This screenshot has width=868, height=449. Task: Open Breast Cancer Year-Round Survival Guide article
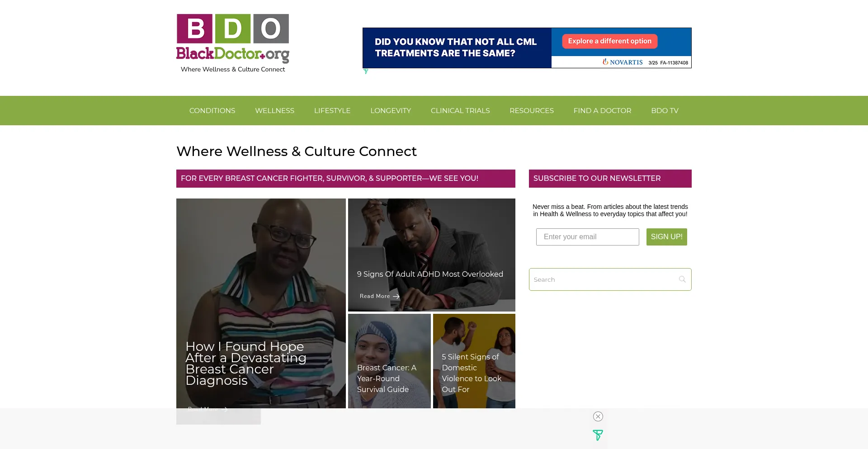(x=387, y=378)
